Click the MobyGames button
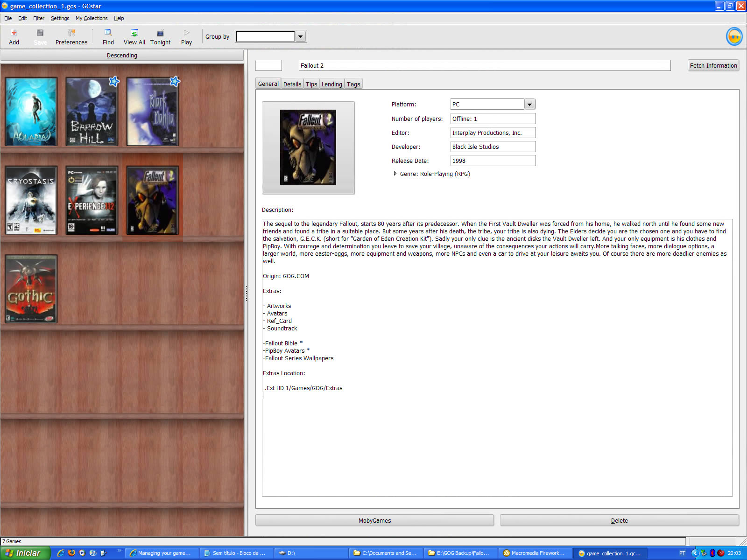Screen dimensions: 747x560 pyautogui.click(x=374, y=520)
